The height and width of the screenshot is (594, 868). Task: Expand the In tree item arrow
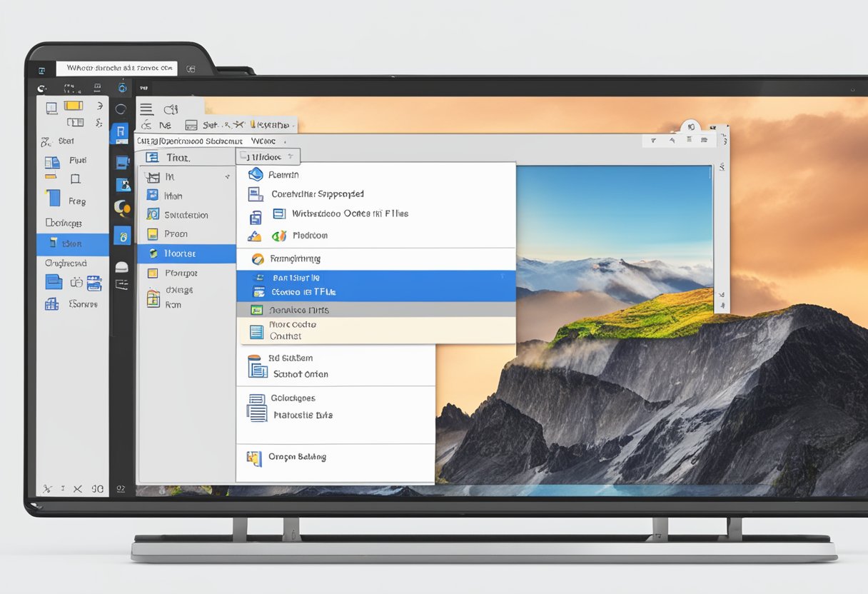coord(227,176)
